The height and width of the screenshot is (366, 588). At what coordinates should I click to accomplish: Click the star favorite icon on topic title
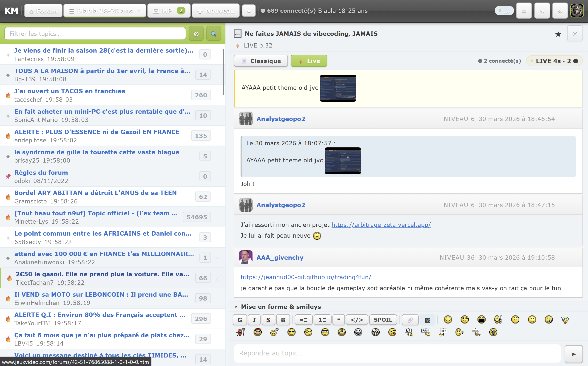(x=558, y=34)
